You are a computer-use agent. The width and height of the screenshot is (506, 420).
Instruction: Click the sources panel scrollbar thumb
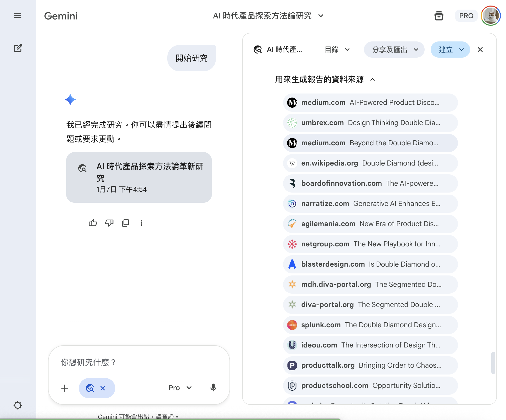493,363
